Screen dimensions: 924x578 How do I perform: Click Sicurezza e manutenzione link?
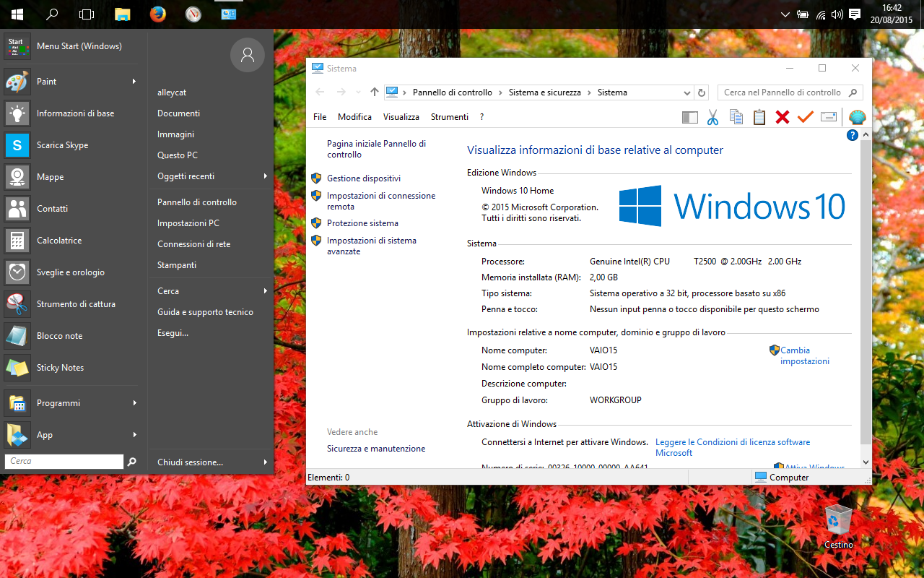coord(376,449)
